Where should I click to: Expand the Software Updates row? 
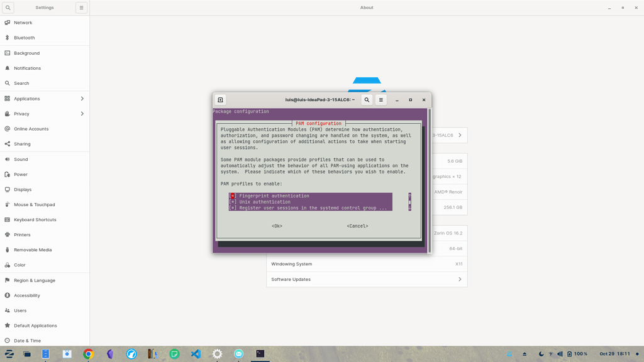[367, 279]
